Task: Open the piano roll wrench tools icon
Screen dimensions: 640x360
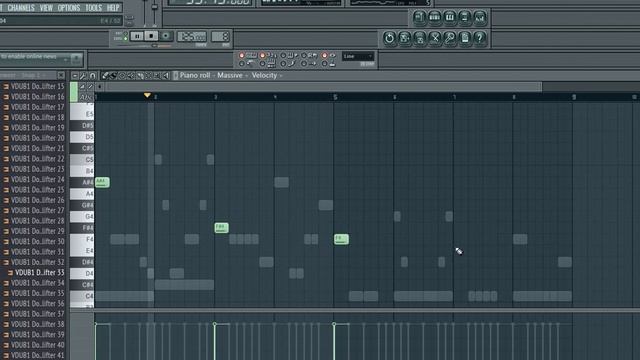Action: [83, 76]
